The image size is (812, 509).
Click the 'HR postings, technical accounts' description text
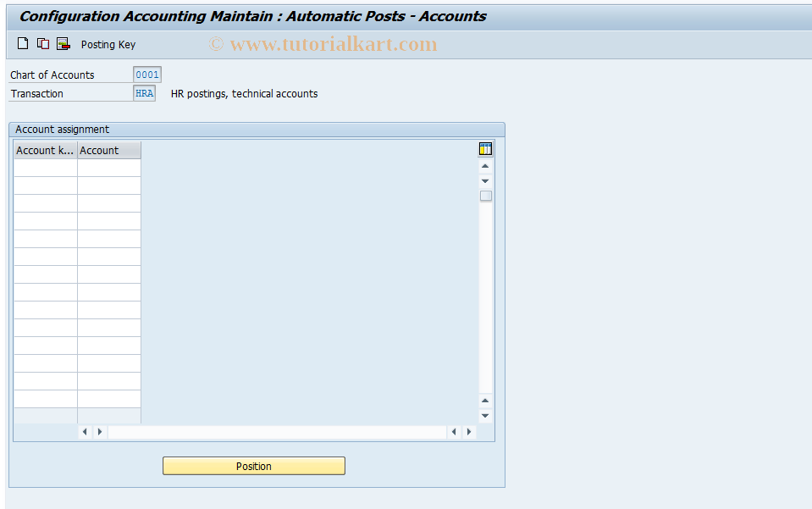(245, 94)
